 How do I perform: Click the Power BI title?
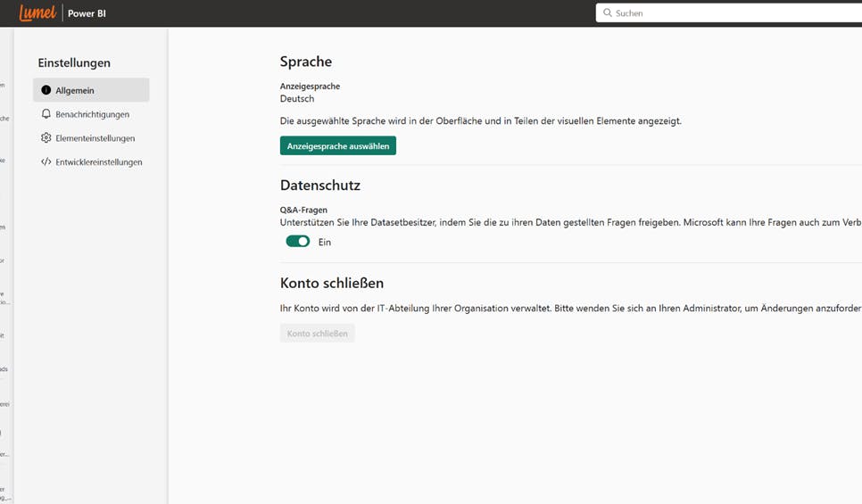click(87, 13)
